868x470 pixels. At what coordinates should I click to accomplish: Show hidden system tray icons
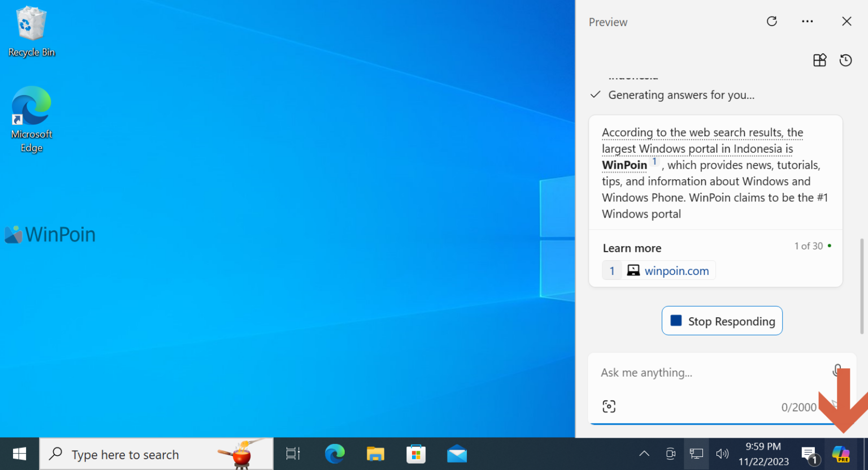(x=644, y=454)
